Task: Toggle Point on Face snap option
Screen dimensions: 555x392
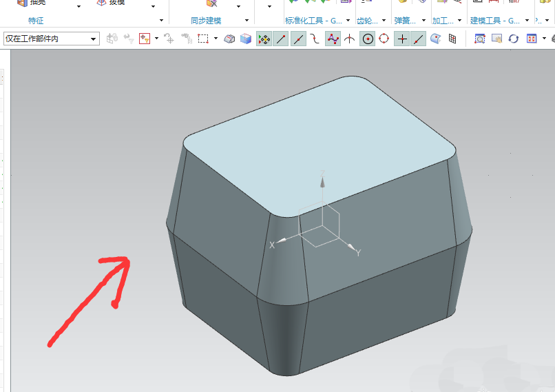Action: (436, 39)
